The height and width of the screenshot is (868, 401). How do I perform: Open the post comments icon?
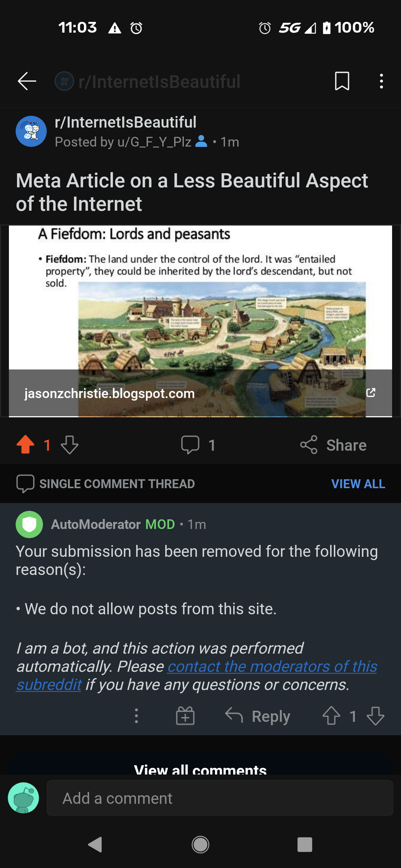[190, 445]
